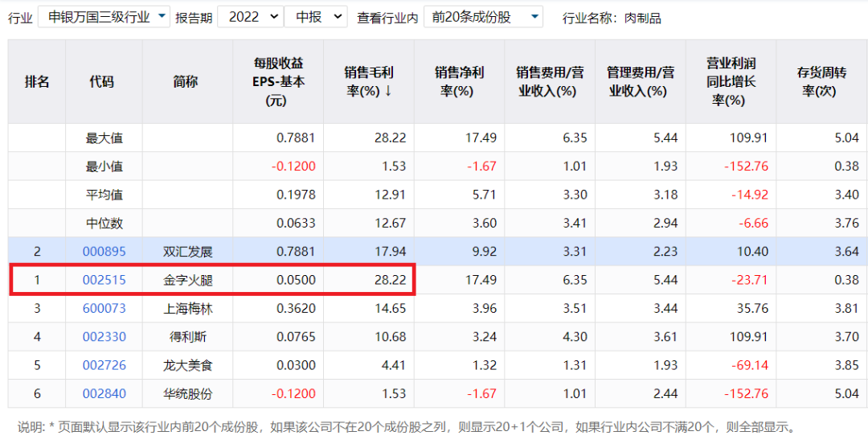The image size is (868, 448).
Task: Click minimum profit growth value -152.76
Action: [747, 166]
